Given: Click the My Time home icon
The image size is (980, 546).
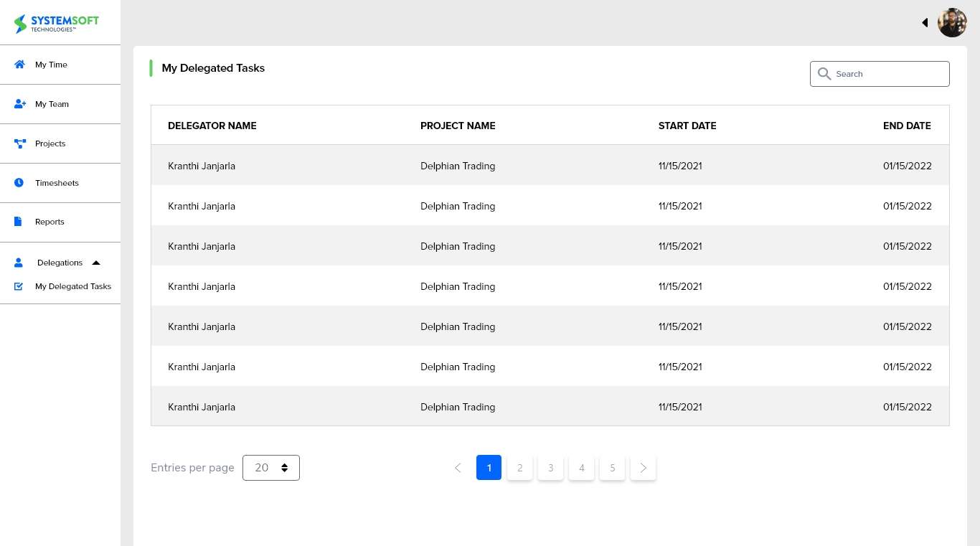Looking at the screenshot, I should coord(20,65).
